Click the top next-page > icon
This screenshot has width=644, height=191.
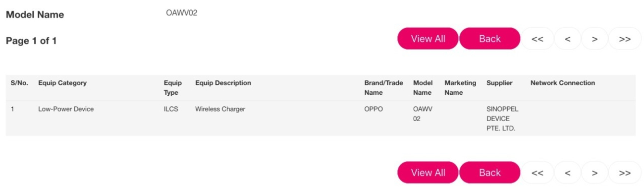coord(594,39)
